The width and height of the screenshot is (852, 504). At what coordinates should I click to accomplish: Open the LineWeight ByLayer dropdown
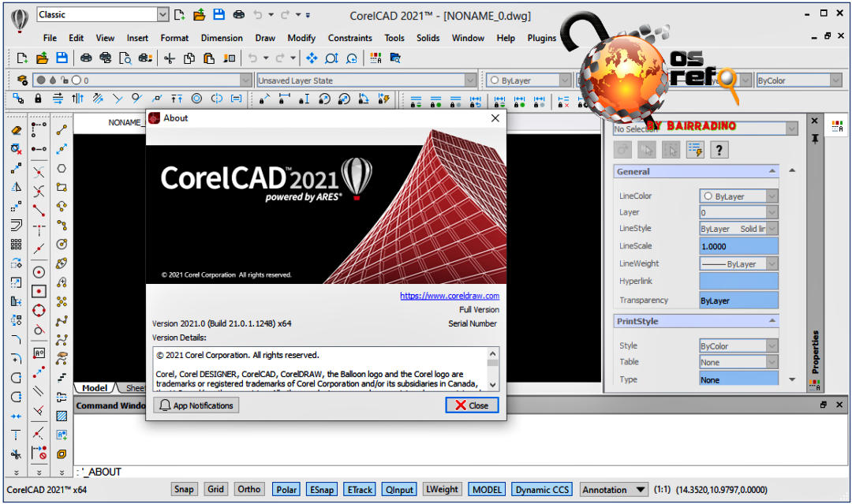772,264
